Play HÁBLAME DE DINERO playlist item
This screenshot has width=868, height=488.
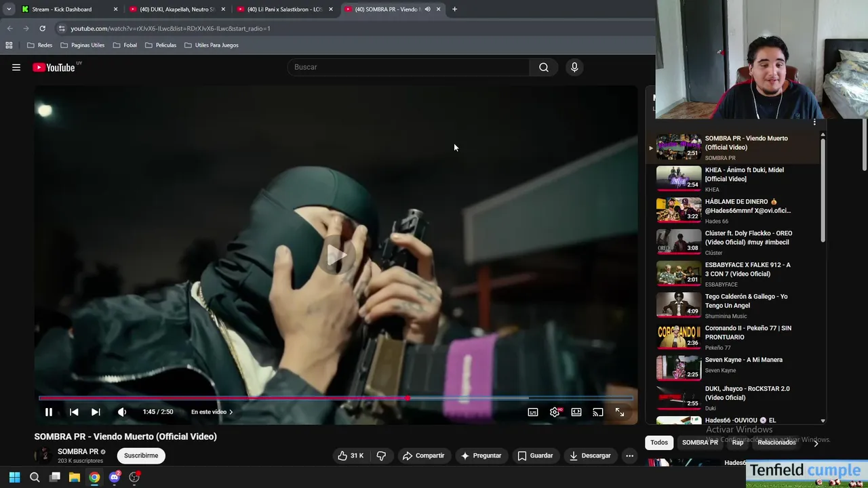coord(732,210)
